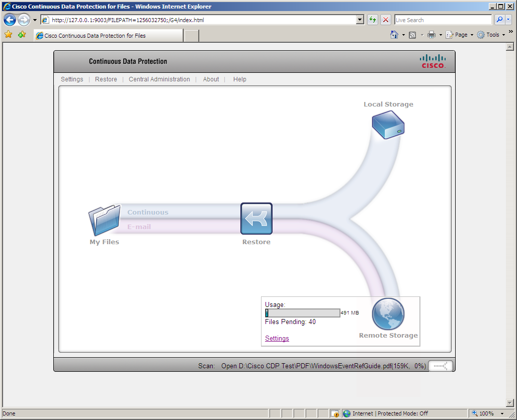Click the Continuous protection label
This screenshot has width=517, height=420.
(148, 213)
